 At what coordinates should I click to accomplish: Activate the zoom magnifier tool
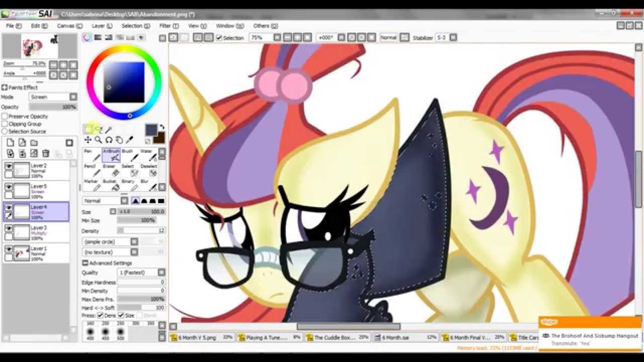(98, 140)
